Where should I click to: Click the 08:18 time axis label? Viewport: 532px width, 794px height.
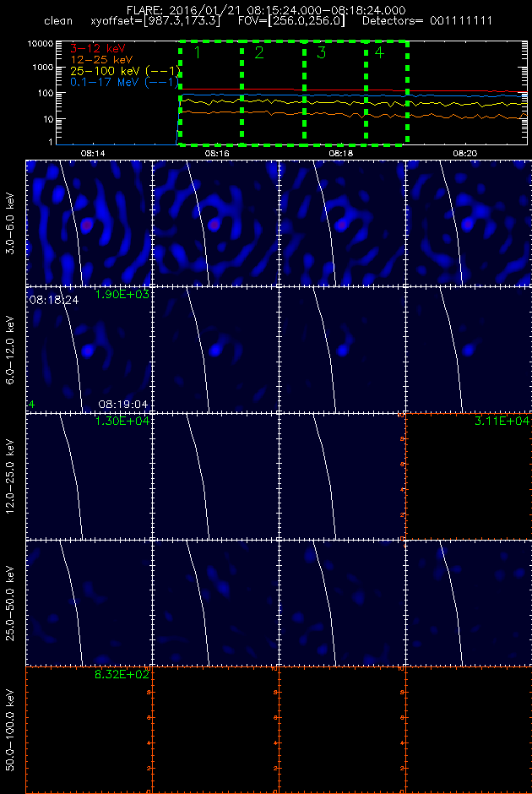click(341, 152)
